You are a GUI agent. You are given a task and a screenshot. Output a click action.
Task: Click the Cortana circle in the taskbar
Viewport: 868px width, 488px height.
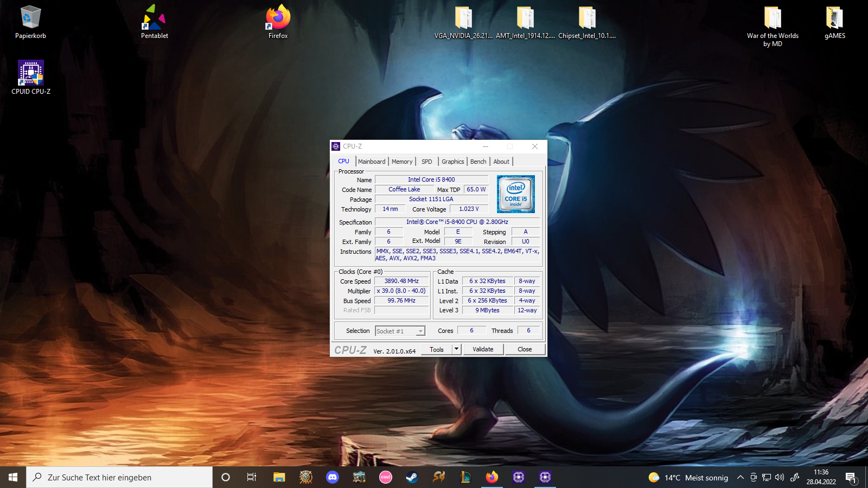(226, 477)
